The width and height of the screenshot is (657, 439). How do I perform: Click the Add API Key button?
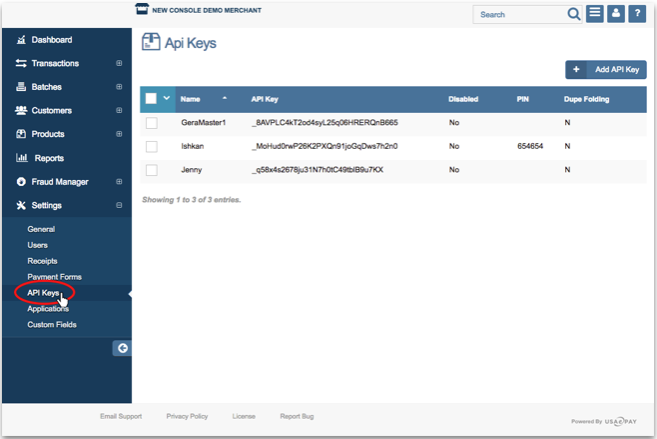[x=606, y=69]
